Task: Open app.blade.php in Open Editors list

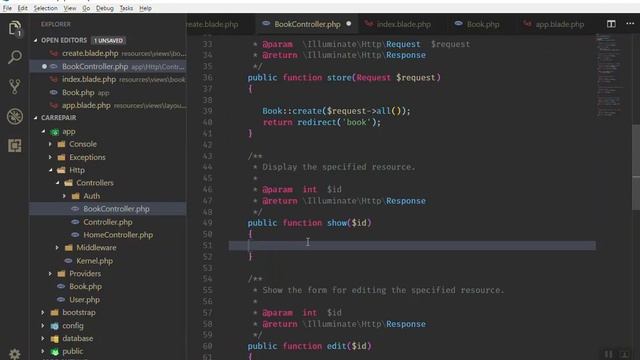Action: [x=108, y=105]
